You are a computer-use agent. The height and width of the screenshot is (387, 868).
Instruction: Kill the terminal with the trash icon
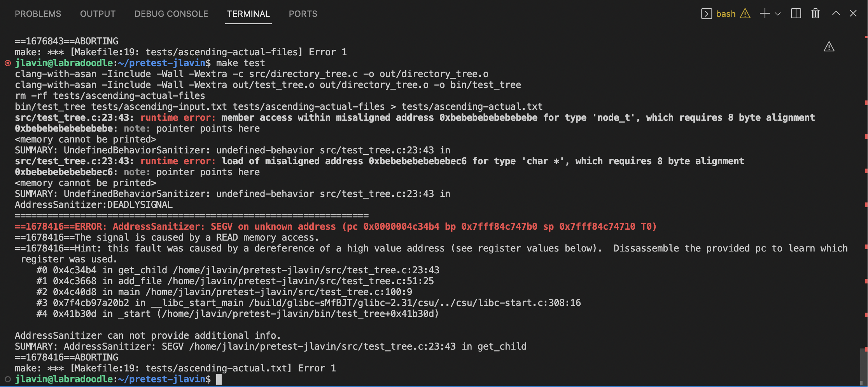point(815,14)
